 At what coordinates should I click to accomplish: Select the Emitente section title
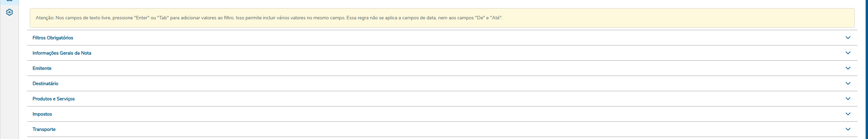coord(42,68)
